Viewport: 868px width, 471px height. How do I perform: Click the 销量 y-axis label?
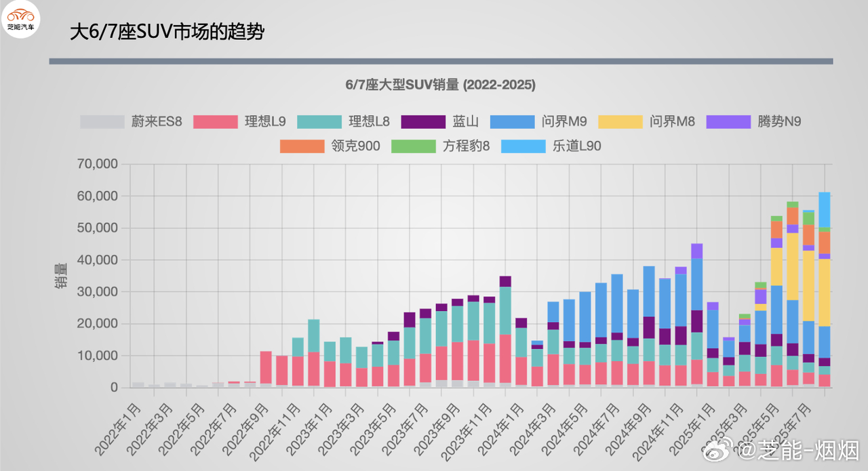coord(61,275)
